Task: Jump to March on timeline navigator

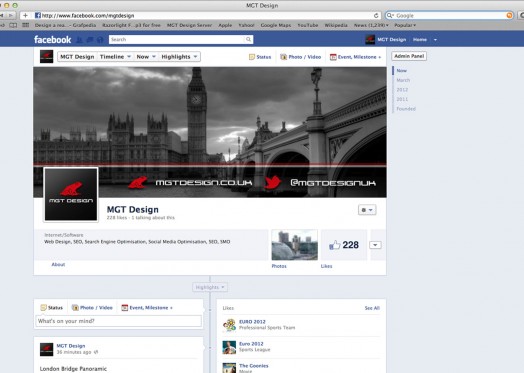Action: pyautogui.click(x=403, y=80)
